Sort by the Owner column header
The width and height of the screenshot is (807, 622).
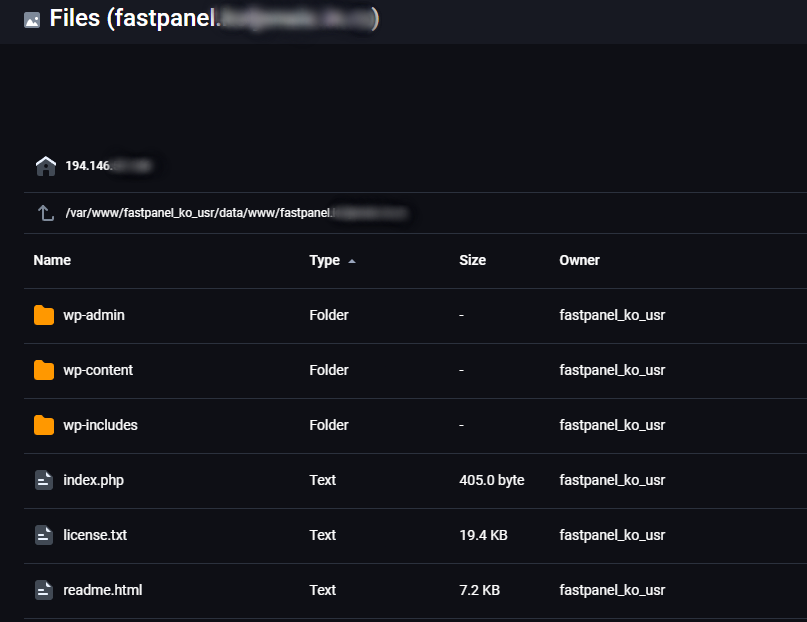coord(579,260)
